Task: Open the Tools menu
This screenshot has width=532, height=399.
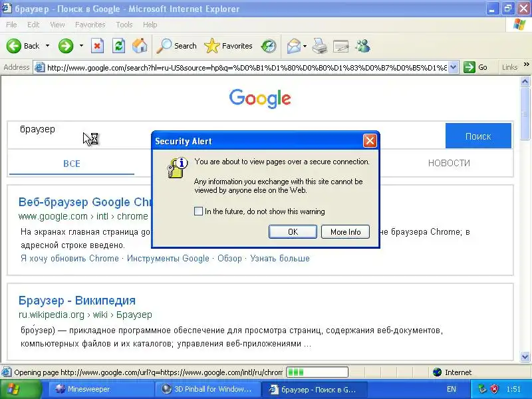Action: point(124,25)
